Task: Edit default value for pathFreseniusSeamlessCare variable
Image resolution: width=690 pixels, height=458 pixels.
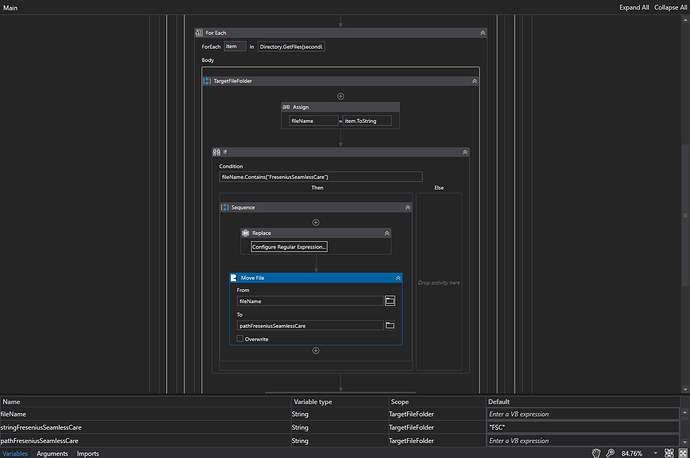Action: click(583, 440)
